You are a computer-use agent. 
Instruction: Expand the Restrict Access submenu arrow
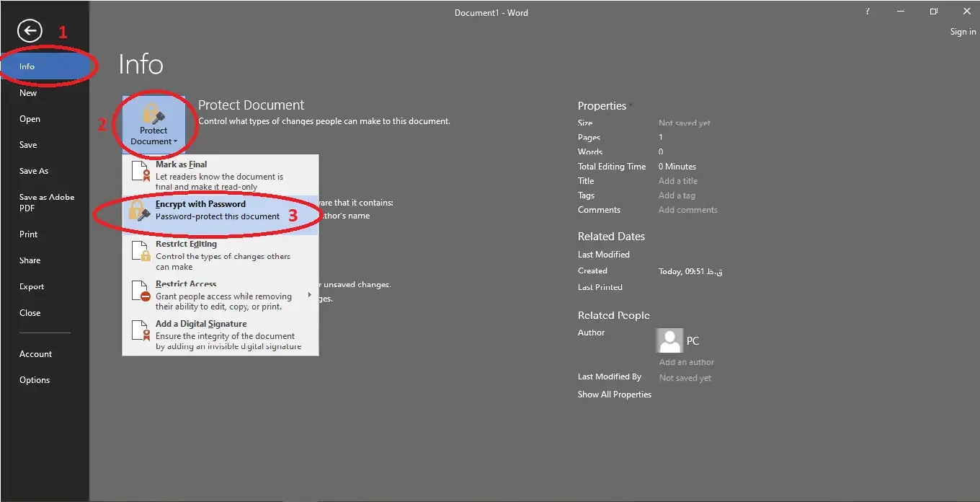pyautogui.click(x=310, y=294)
